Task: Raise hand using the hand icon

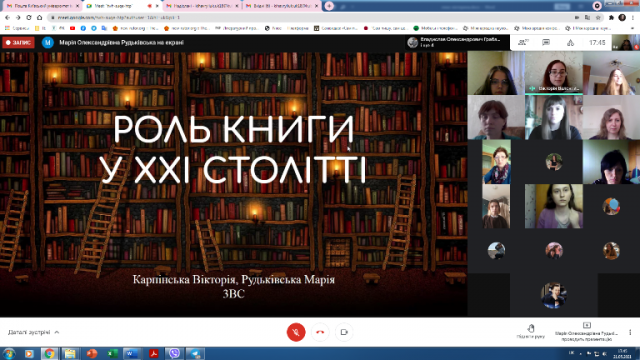Action: (531, 331)
